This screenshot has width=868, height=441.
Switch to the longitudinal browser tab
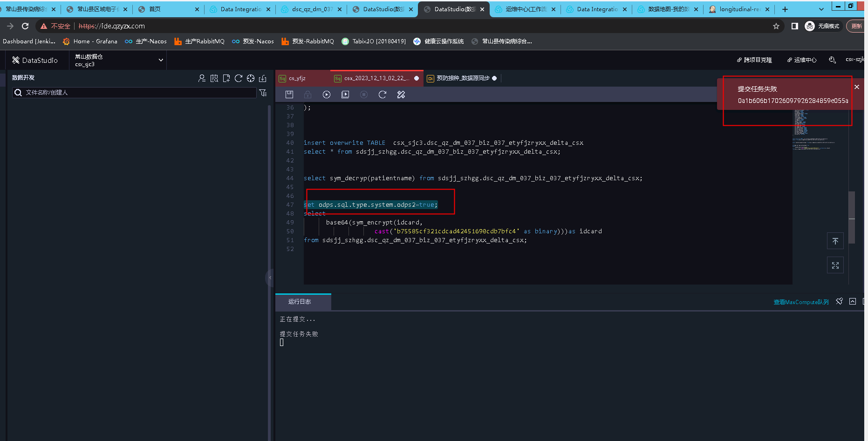click(x=739, y=9)
